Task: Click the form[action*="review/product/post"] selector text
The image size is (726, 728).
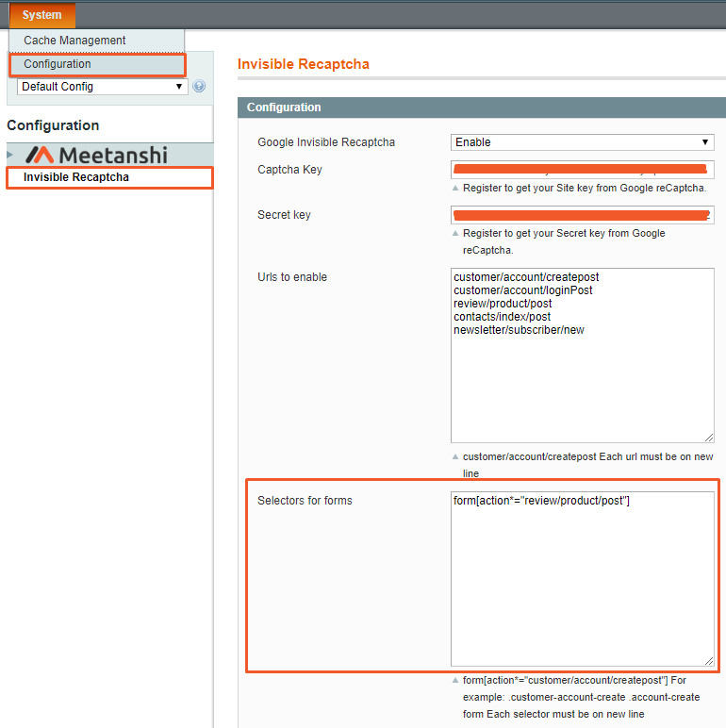Action: 541,501
